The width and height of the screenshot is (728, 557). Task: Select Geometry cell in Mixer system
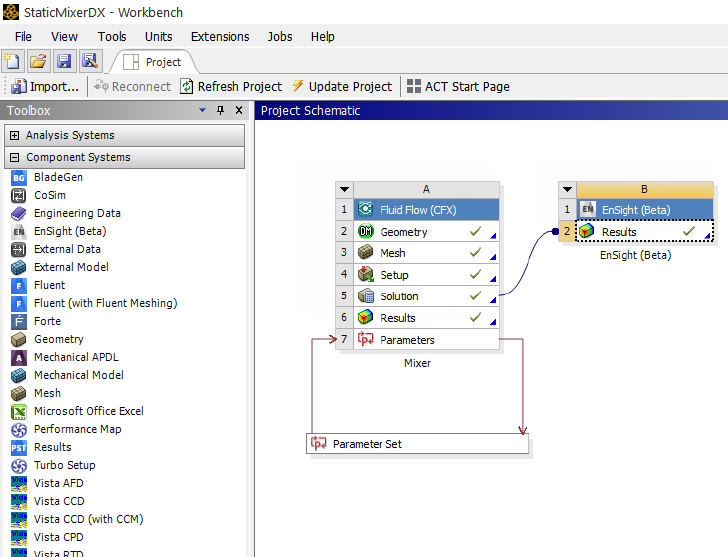[x=426, y=232]
